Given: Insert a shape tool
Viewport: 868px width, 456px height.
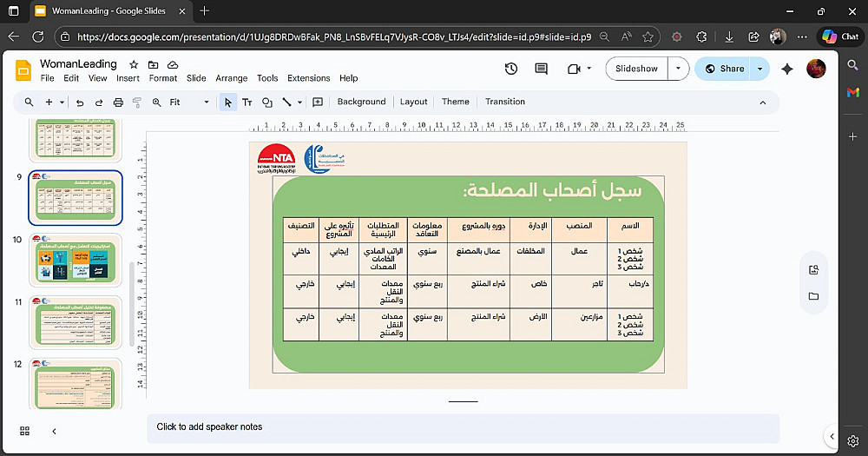Looking at the screenshot, I should 266,102.
